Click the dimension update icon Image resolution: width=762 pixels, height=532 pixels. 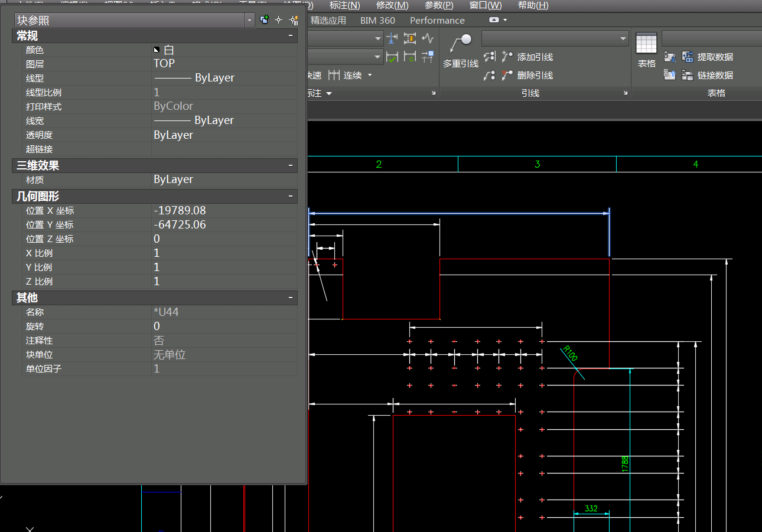point(410,57)
